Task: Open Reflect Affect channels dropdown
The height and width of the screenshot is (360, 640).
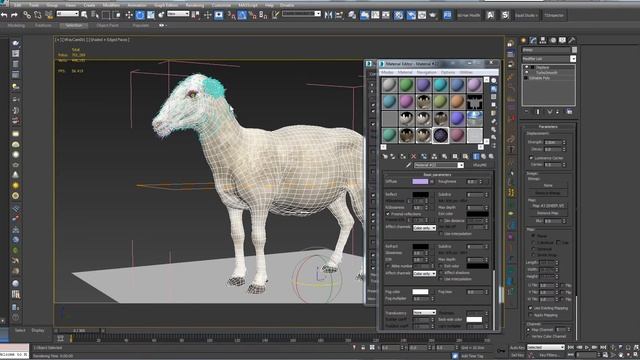Action: (x=424, y=228)
